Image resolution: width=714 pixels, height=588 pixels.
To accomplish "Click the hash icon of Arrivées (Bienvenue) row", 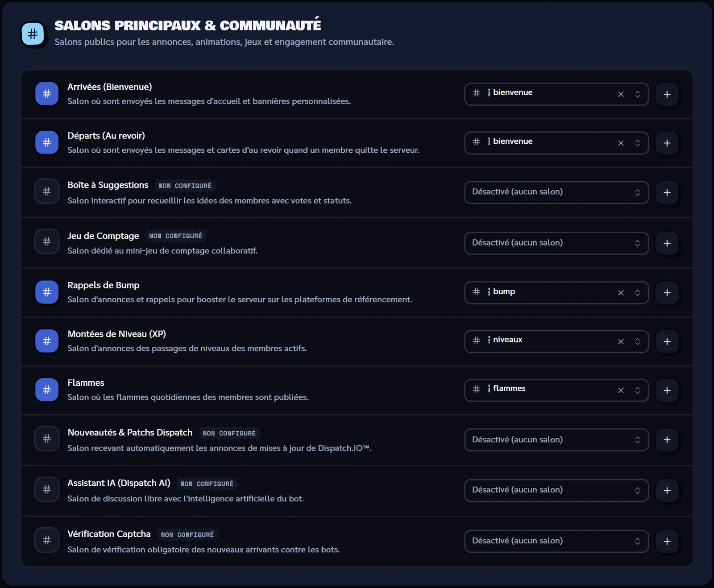I will (47, 94).
